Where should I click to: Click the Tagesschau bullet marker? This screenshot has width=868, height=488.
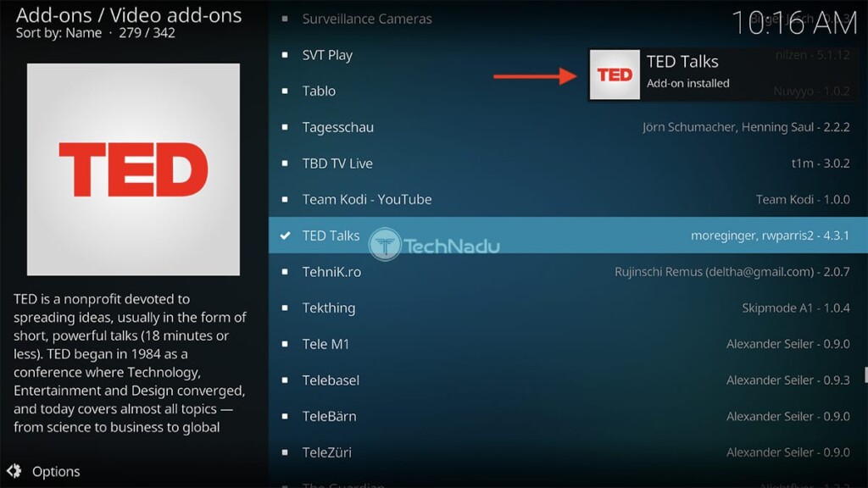pos(285,127)
